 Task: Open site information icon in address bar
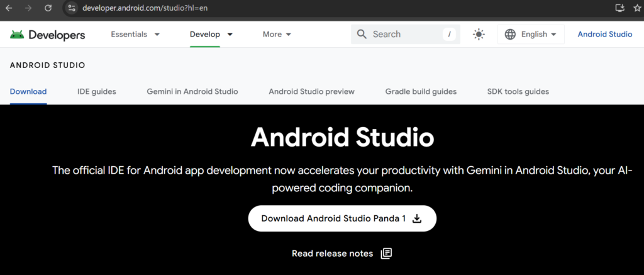point(72,8)
